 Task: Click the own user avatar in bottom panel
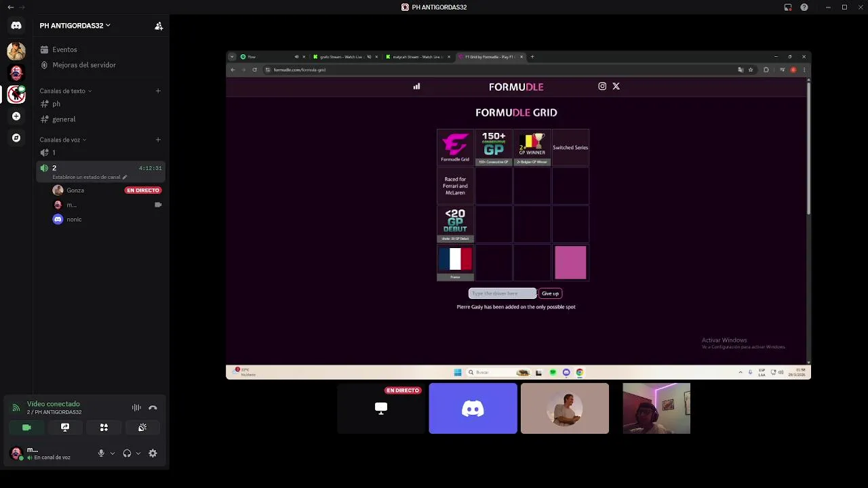point(16,453)
